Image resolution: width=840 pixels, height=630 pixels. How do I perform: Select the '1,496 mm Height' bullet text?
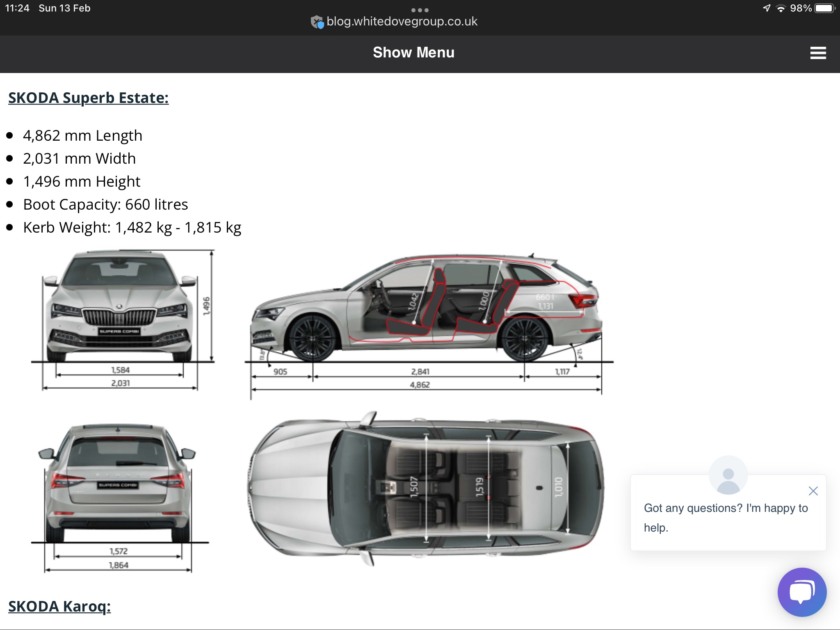pyautogui.click(x=82, y=181)
